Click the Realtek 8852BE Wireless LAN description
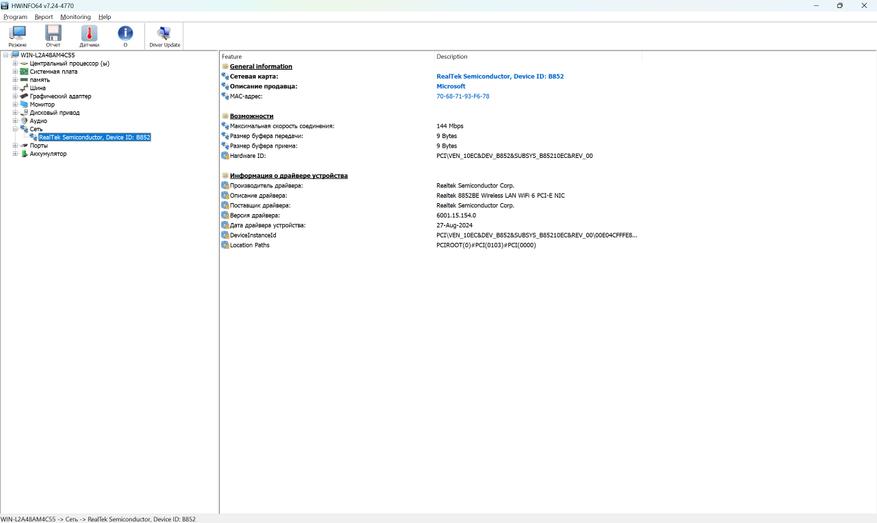Viewport: 877px width, 523px height. point(501,195)
